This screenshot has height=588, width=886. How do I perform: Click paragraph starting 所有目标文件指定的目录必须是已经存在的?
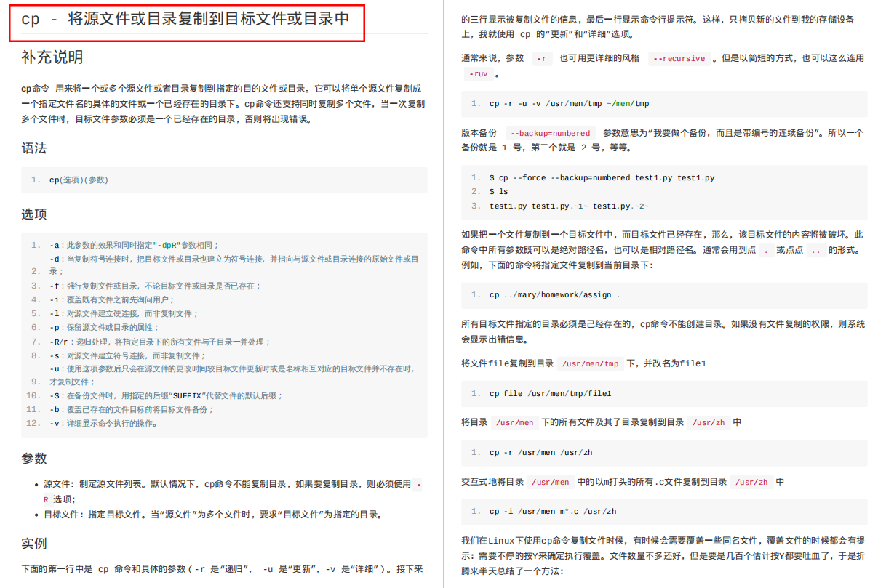pyautogui.click(x=663, y=331)
